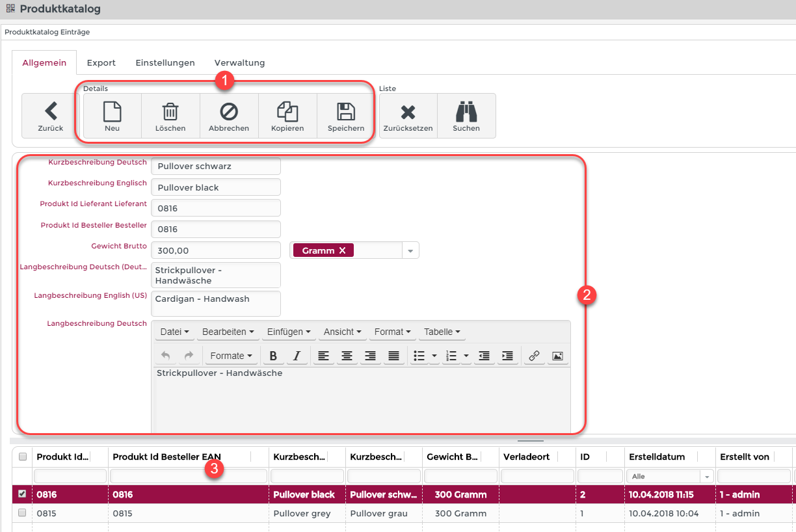The height and width of the screenshot is (532, 796).
Task: Switch to the Einstellungen tab
Action: [165, 63]
